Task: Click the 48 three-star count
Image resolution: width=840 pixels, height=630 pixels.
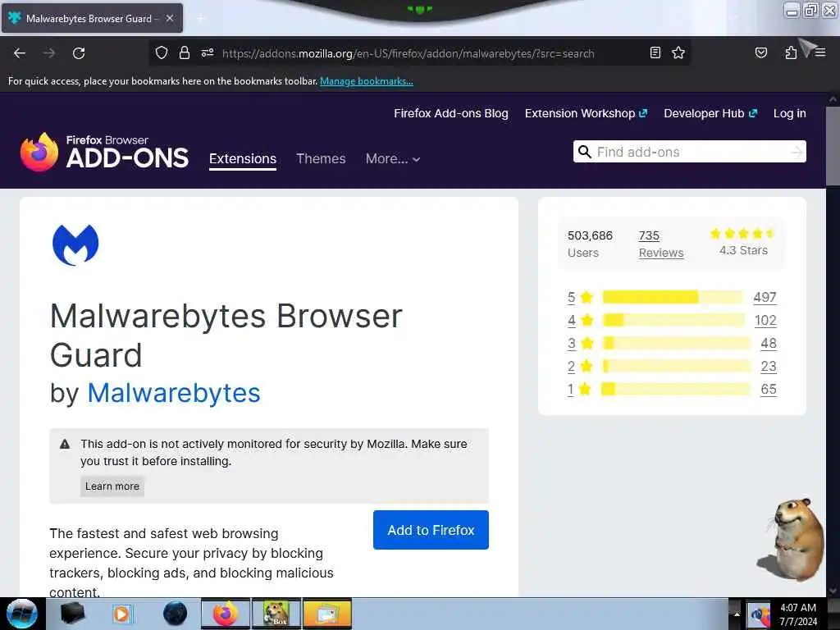Action: (x=769, y=344)
